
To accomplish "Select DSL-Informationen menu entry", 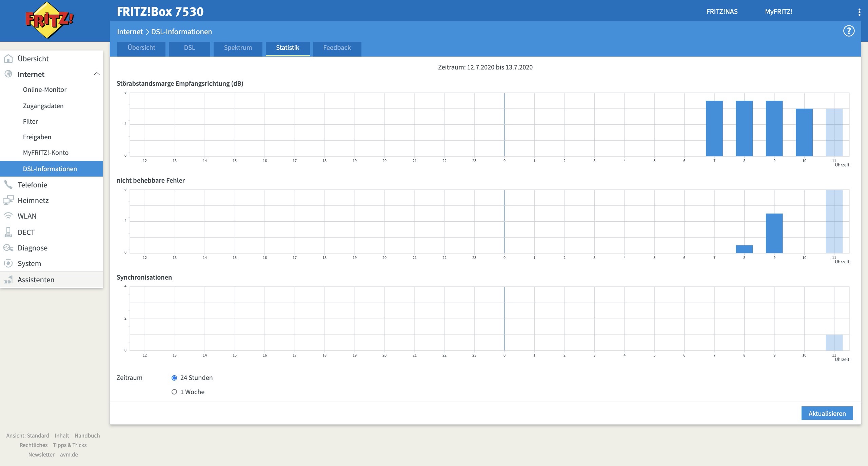I will click(x=52, y=169).
